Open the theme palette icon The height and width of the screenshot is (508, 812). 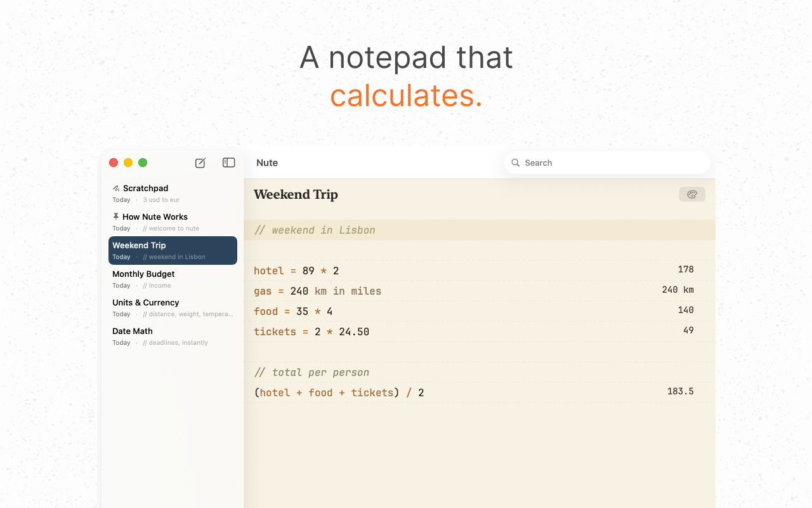[692, 194]
